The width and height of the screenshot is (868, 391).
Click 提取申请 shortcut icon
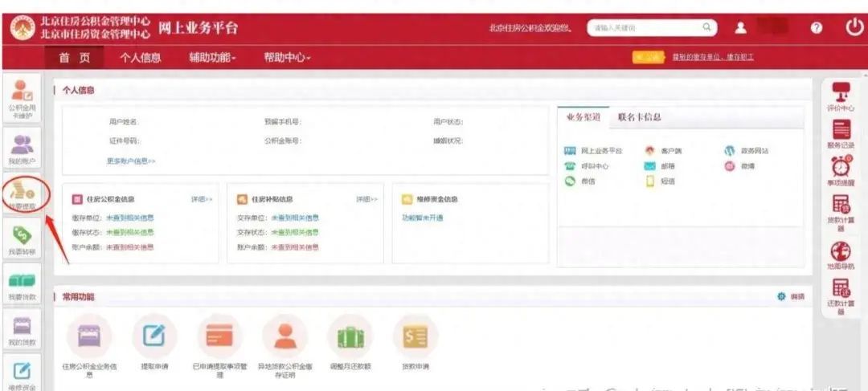[154, 336]
